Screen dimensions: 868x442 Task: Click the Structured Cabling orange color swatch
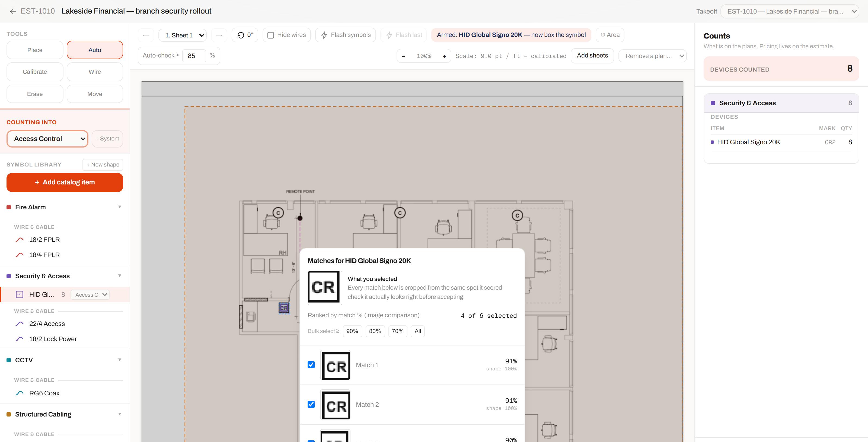9,414
